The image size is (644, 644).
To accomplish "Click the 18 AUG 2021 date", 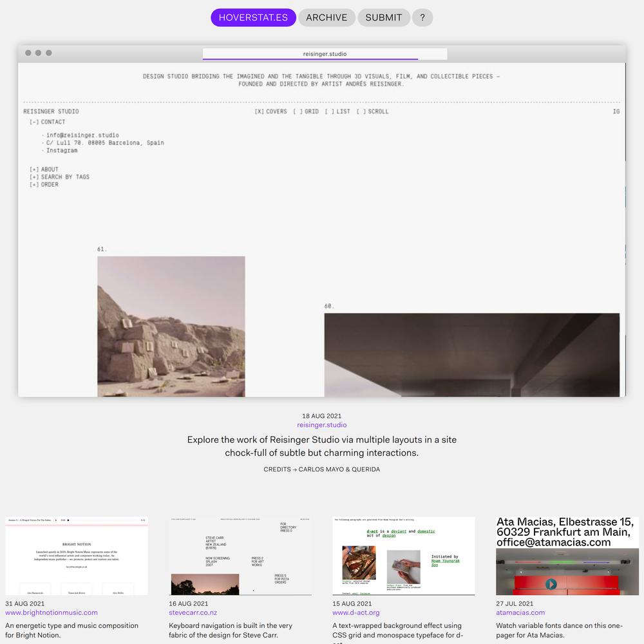I will (x=321, y=416).
